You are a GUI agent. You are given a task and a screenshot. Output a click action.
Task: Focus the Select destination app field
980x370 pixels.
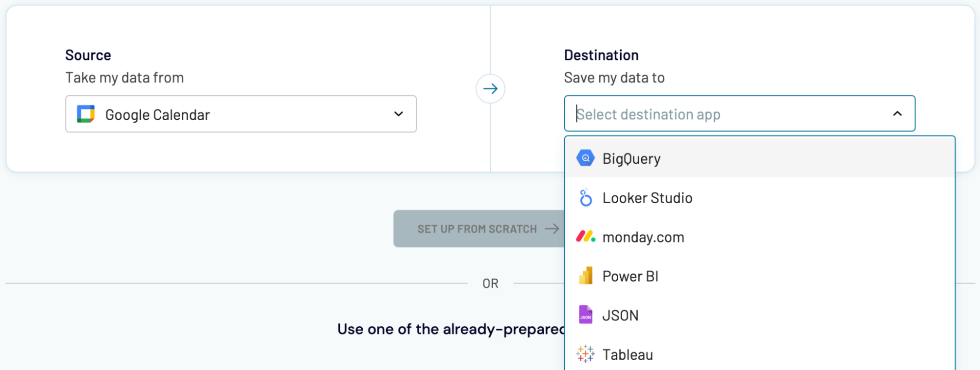[x=740, y=114]
